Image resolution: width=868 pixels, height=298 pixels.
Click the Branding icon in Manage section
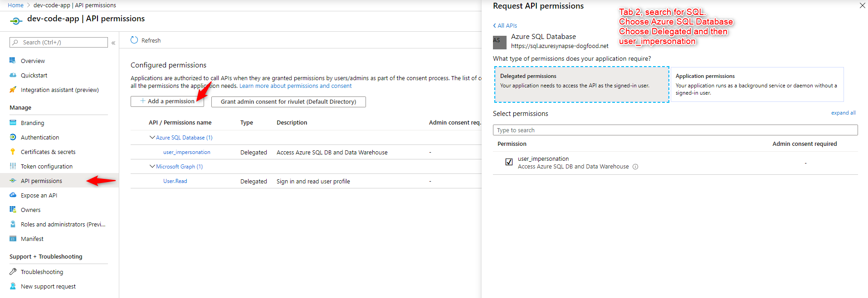(x=13, y=123)
